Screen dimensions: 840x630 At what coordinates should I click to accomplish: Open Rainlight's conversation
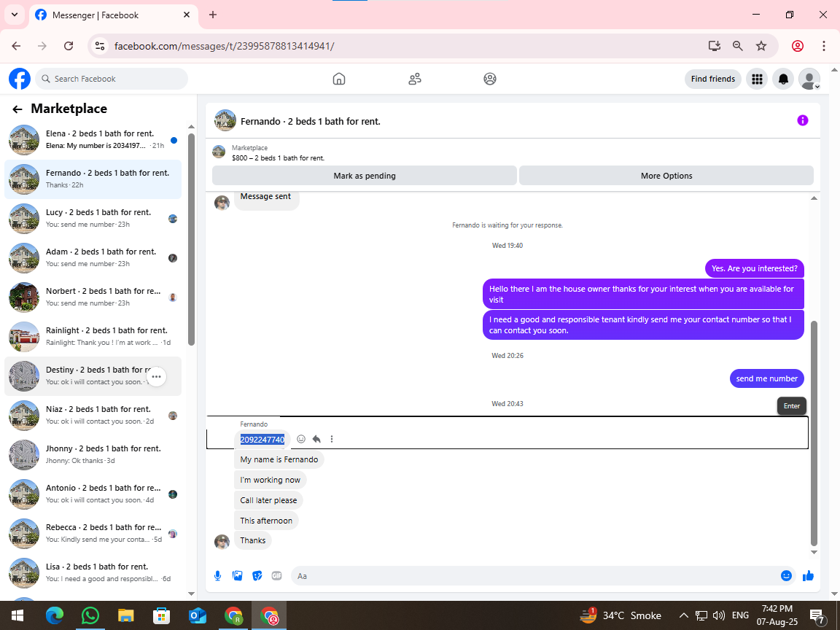(93, 336)
